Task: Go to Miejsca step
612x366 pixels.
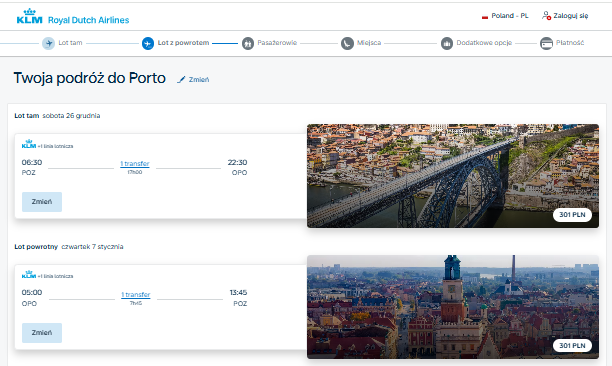Action: (369, 43)
